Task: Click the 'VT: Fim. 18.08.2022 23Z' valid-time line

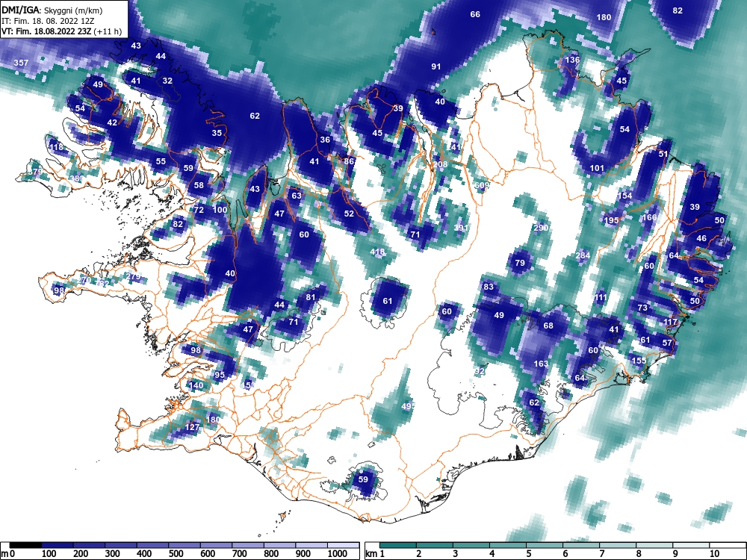Action: click(x=46, y=32)
